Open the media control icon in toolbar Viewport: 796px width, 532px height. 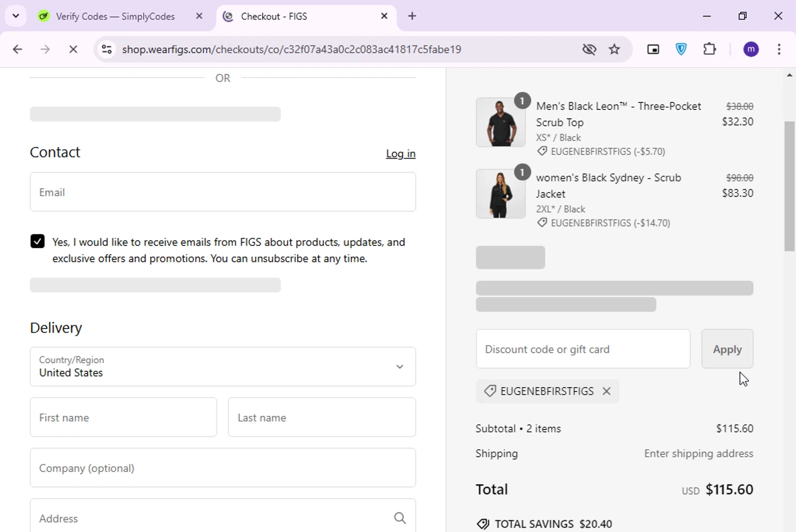[x=653, y=49]
